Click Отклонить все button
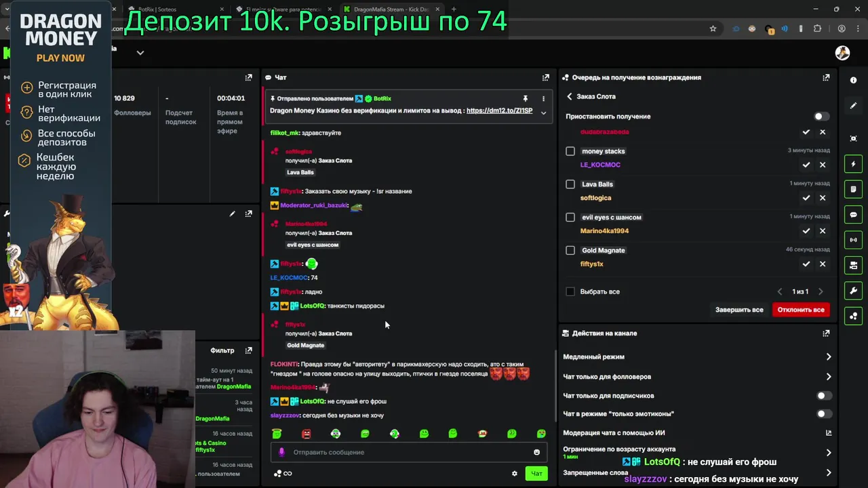This screenshot has height=488, width=868. 801,310
